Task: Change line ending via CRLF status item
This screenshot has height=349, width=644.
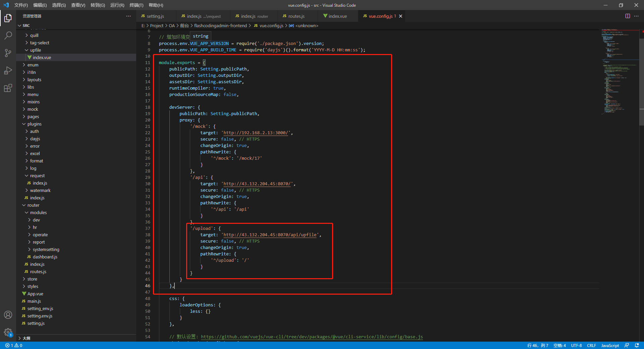Action: (x=591, y=345)
